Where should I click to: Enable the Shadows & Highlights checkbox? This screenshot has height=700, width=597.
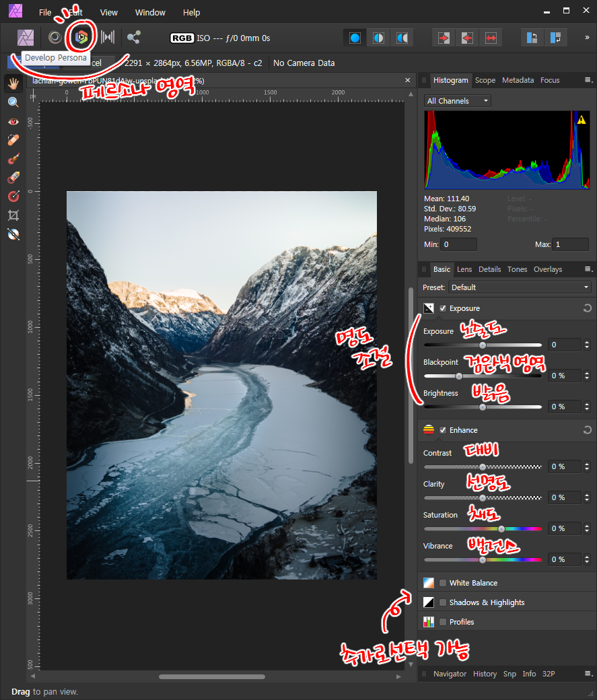coord(443,602)
